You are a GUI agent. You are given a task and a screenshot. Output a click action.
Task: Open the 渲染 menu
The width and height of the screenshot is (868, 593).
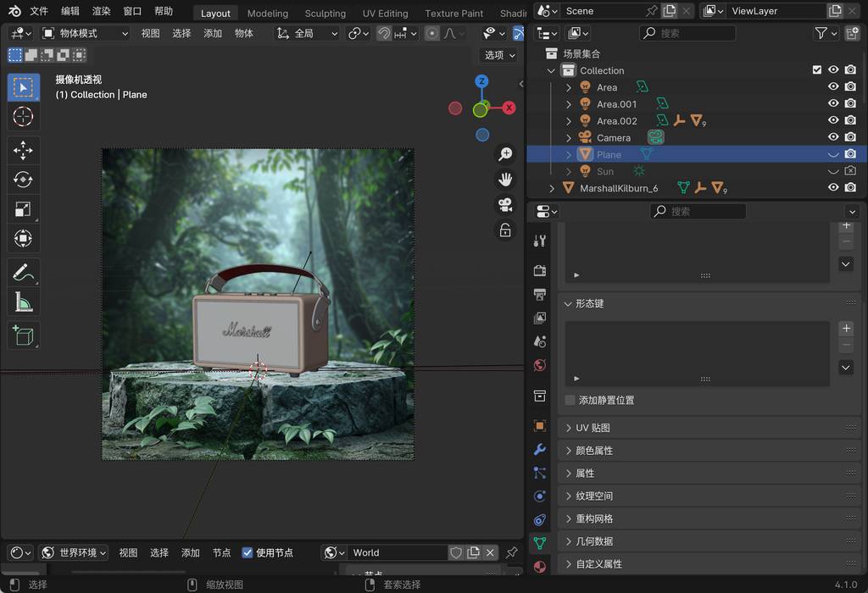tap(101, 12)
